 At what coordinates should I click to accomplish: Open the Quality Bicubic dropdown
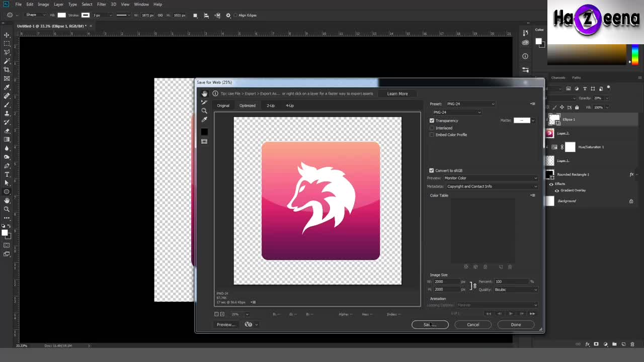pos(516,290)
